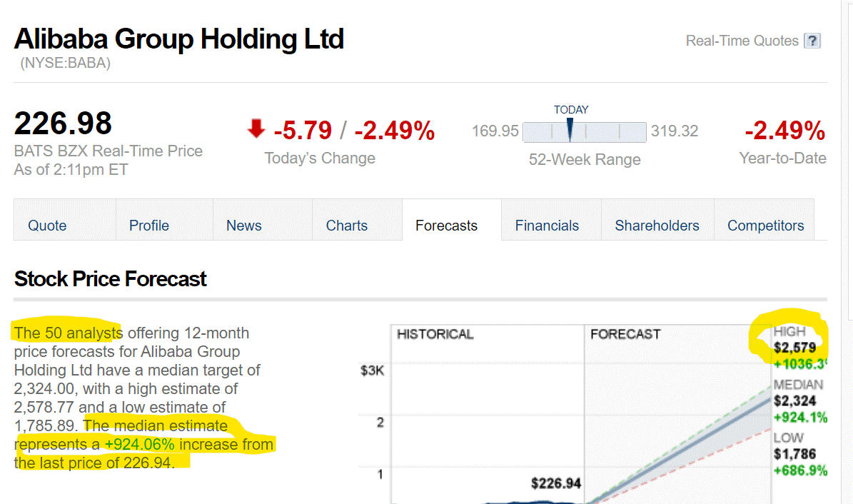This screenshot has width=853, height=504.
Task: Open the Financials tab
Action: click(547, 226)
